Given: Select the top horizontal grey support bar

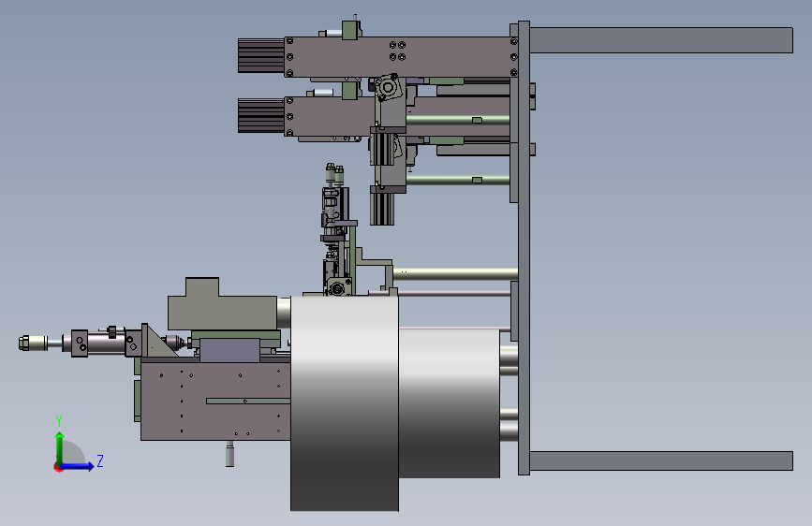Looking at the screenshot, I should tap(661, 40).
